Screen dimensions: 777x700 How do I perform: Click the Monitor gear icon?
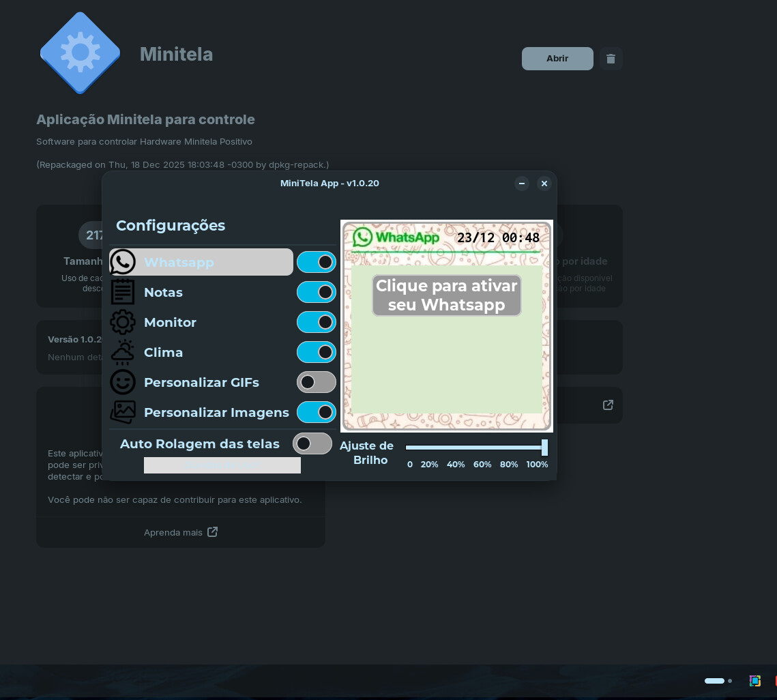point(123,322)
